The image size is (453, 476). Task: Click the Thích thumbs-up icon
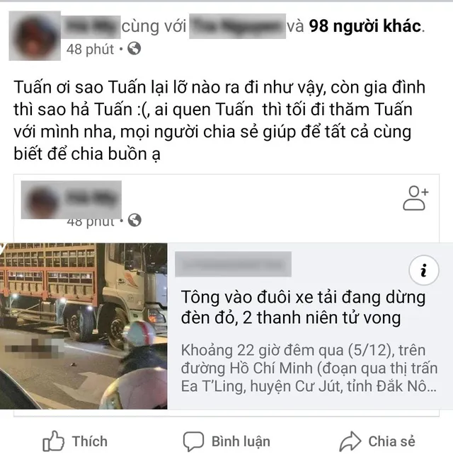click(54, 441)
